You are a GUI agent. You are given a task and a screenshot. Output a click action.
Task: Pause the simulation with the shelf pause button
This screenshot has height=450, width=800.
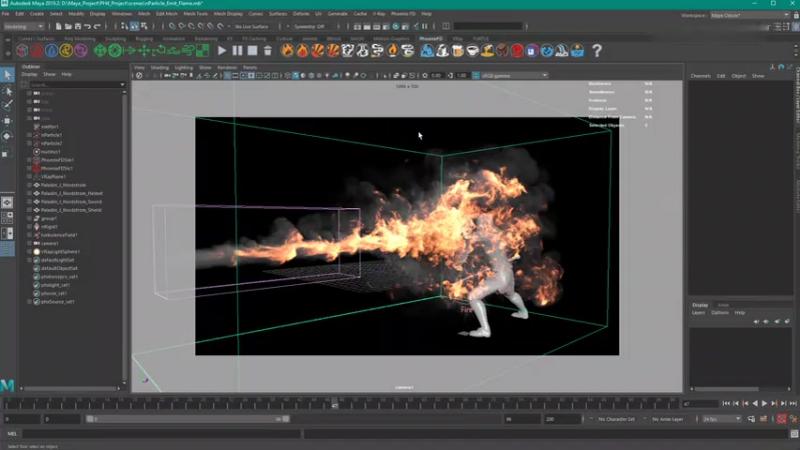237,50
